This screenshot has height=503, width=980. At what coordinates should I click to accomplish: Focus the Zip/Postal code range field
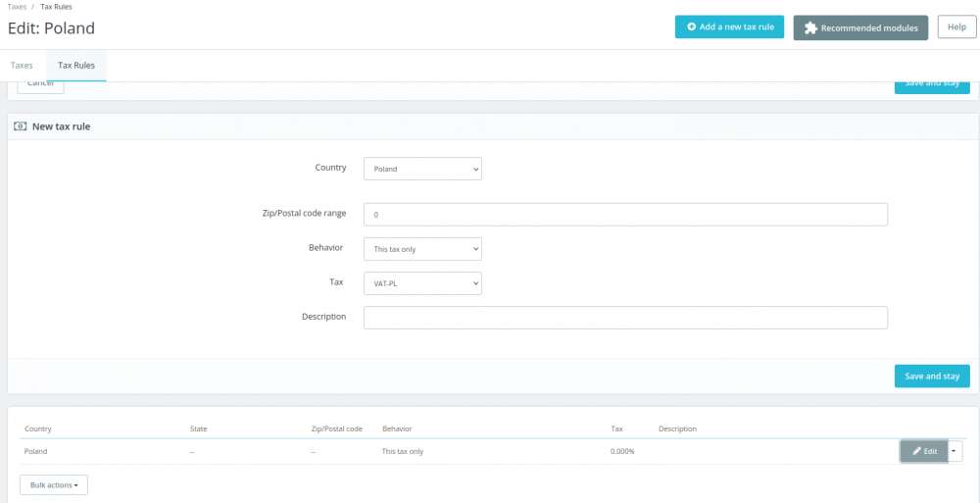point(625,214)
